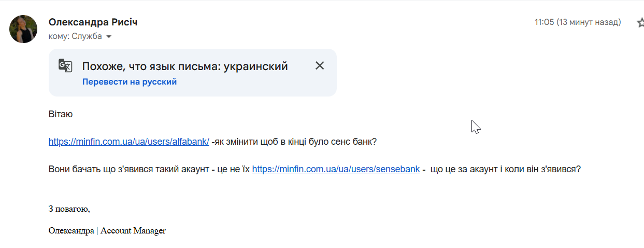Click the 'Похоже, что язык письма: украинский' heading
This screenshot has width=644, height=248.
185,66
